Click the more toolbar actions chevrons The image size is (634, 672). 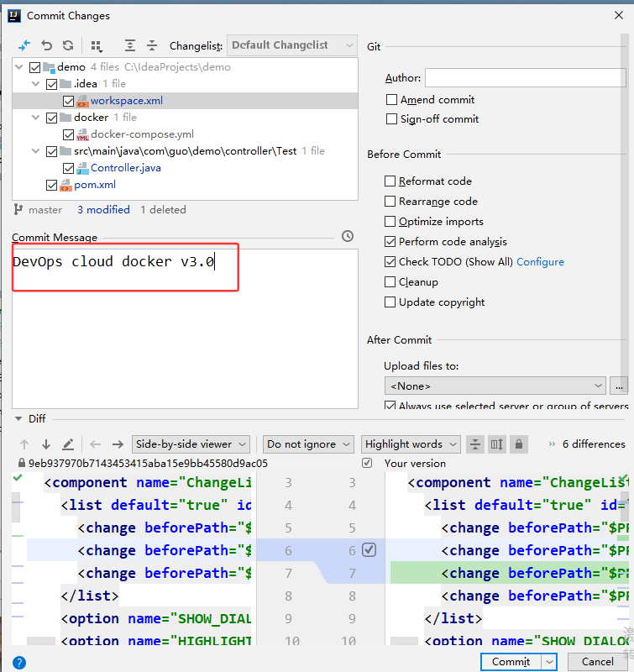(552, 444)
